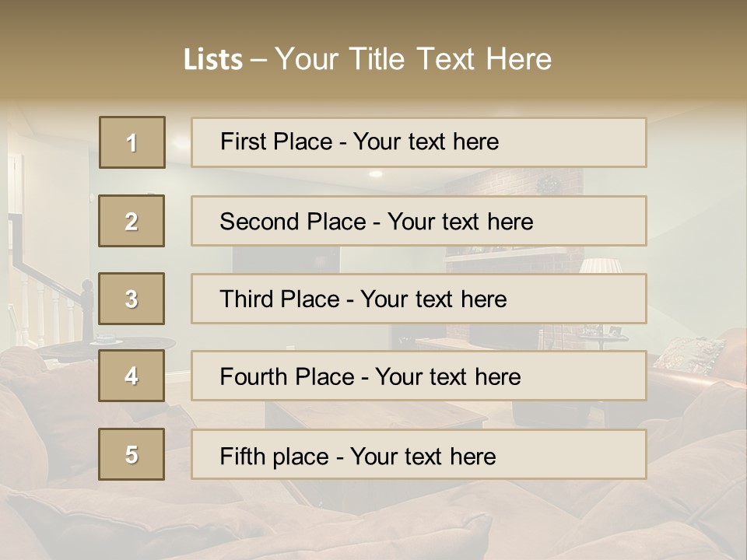
Task: Click the round side table on left
Action: point(107,344)
